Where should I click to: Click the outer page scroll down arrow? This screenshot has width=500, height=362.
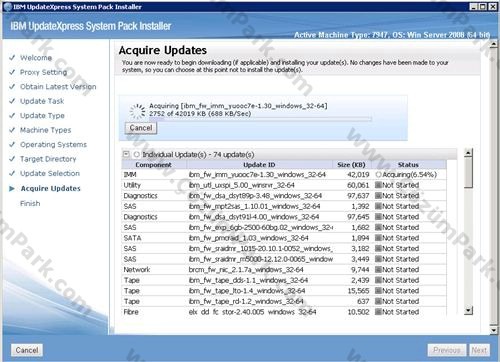coord(494,330)
